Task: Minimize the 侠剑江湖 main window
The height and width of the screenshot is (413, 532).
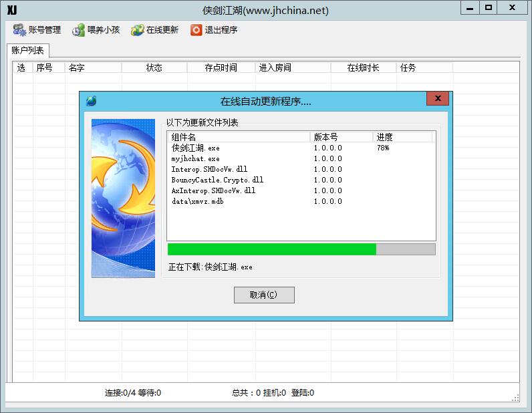Action: [470, 8]
